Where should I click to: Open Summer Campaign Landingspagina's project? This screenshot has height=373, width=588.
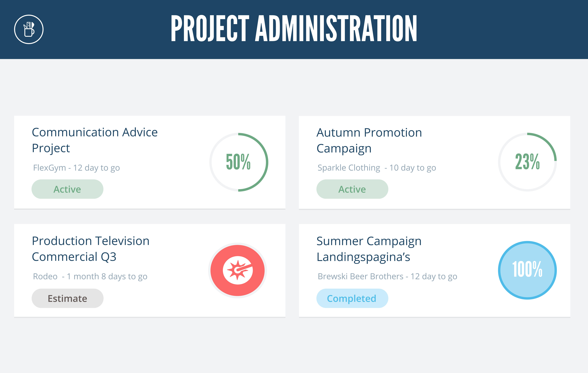pyautogui.click(x=369, y=249)
